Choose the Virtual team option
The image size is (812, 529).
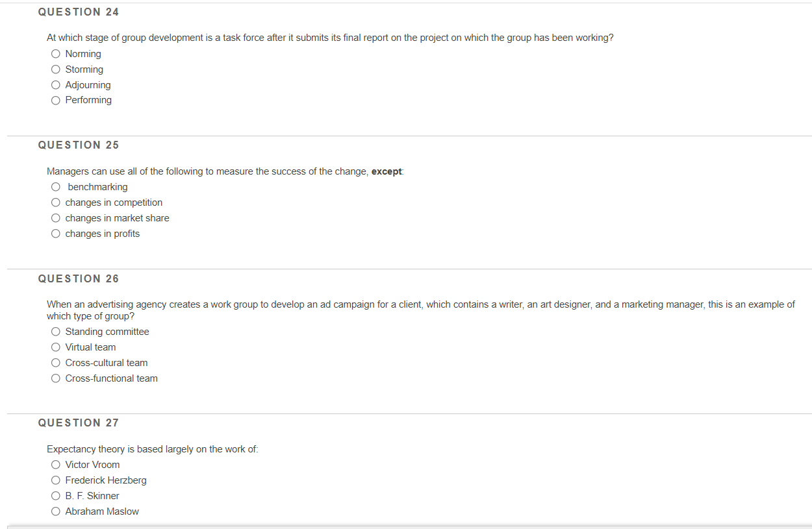(x=55, y=347)
